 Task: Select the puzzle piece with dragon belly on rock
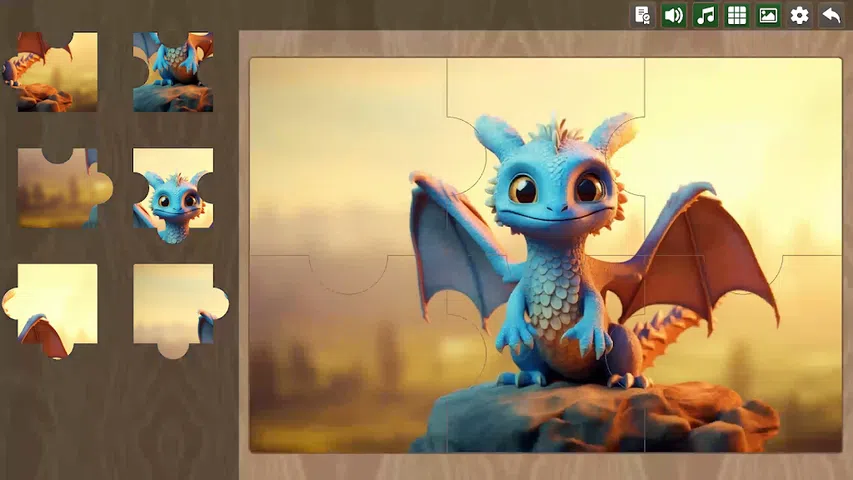click(x=173, y=72)
